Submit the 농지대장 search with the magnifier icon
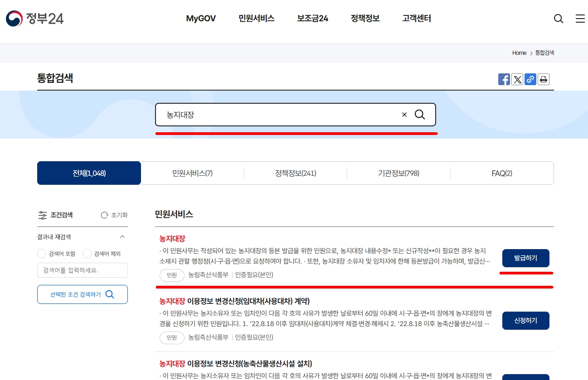588x380 pixels. point(420,115)
